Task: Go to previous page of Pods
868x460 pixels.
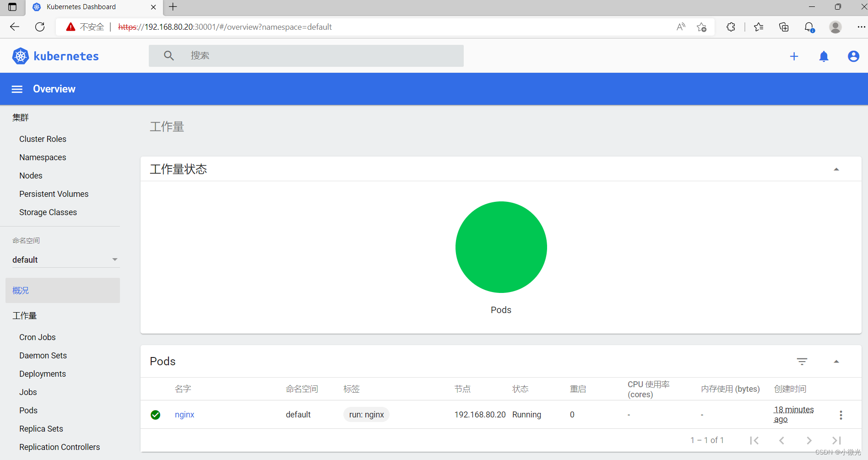Action: 782,440
